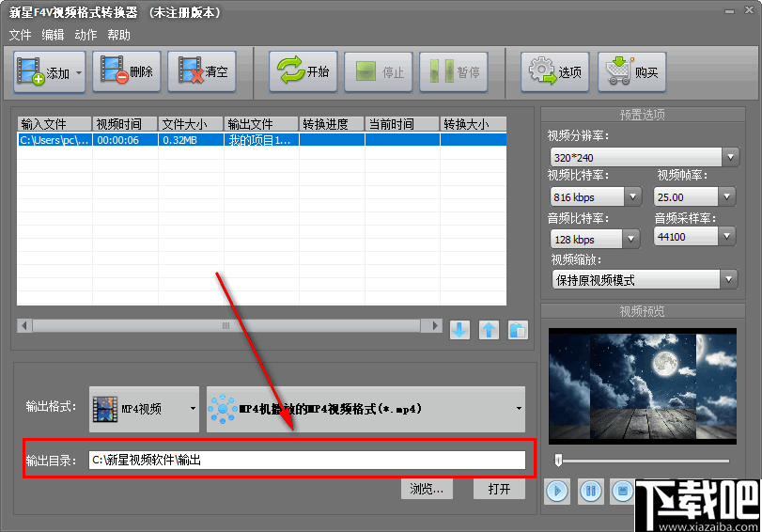Click the 输入文件 column header

point(54,124)
